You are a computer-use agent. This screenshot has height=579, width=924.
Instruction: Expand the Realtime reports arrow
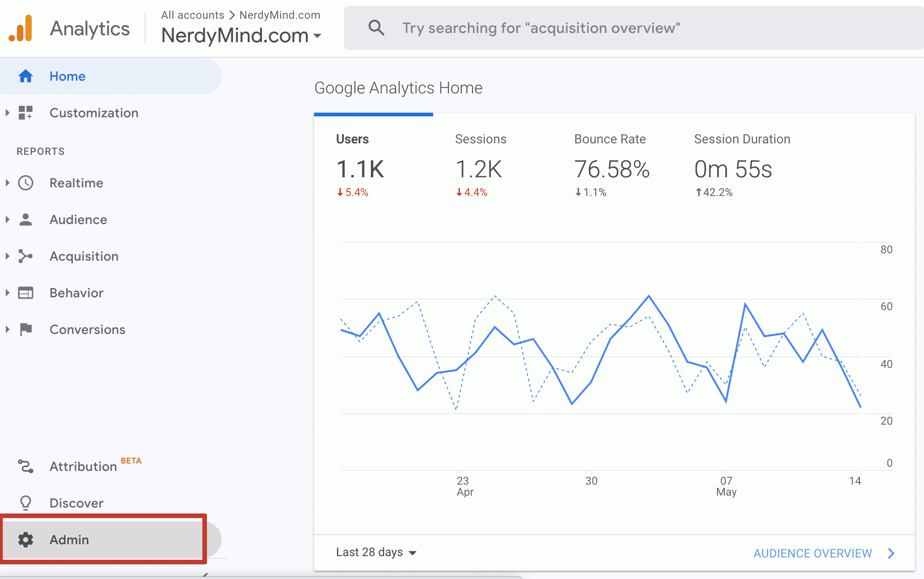tap(7, 183)
